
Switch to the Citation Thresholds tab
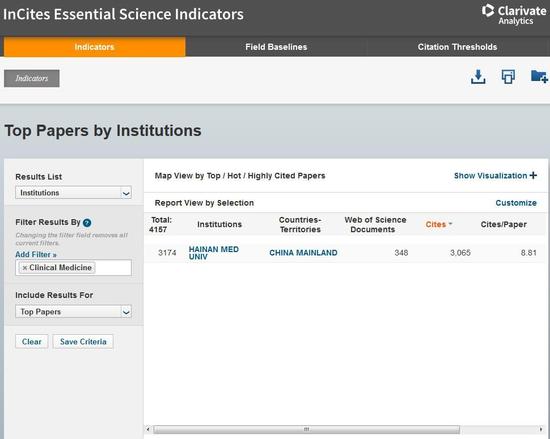click(457, 47)
